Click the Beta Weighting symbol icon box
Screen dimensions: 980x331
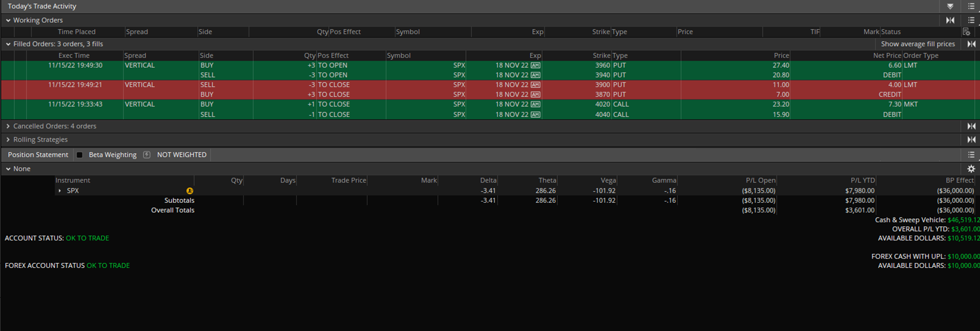pos(147,155)
